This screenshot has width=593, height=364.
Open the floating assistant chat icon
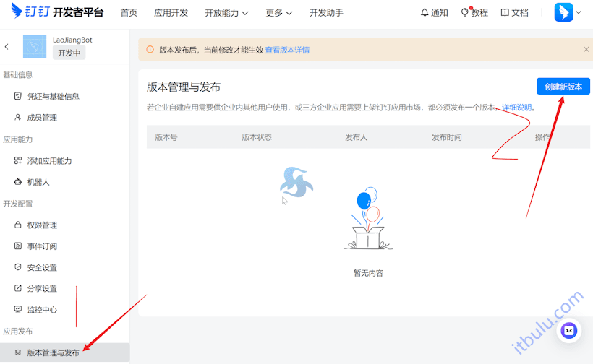569,331
